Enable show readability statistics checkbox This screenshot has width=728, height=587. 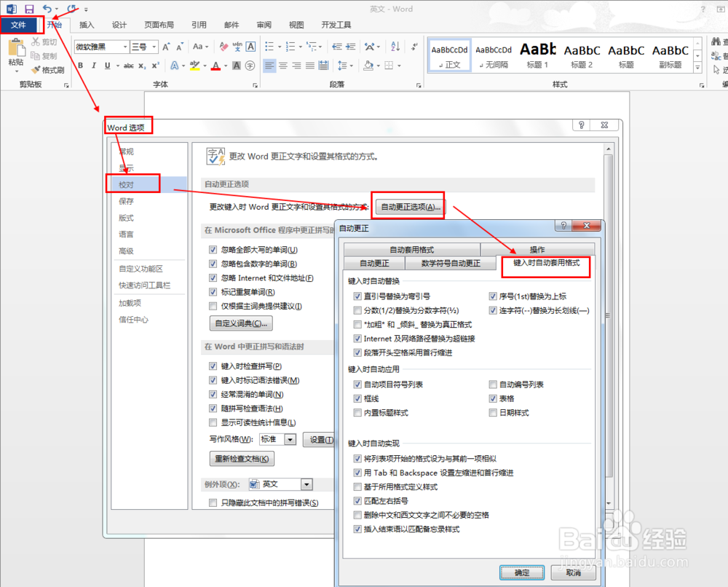213,422
